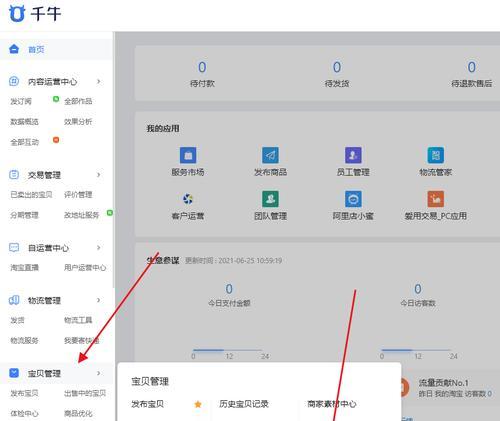
Task: Click the 今日支付金额 value
Action: point(229,289)
